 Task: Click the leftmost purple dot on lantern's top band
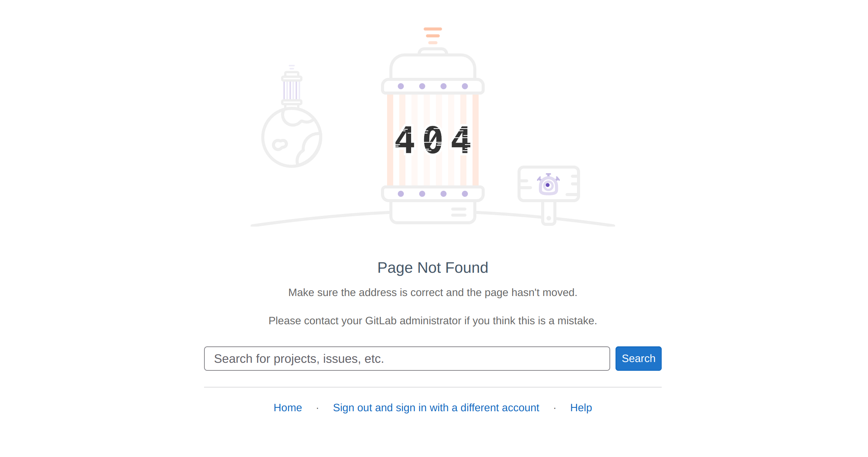(x=401, y=86)
